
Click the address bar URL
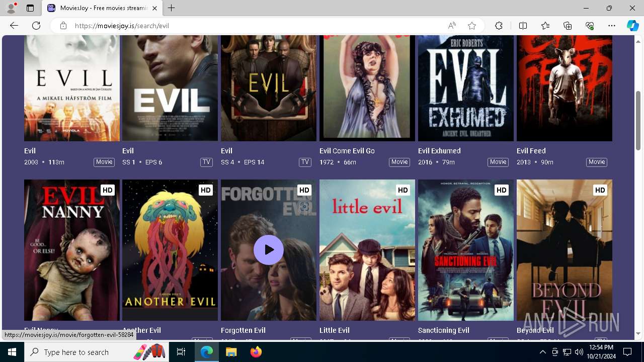[122, 26]
